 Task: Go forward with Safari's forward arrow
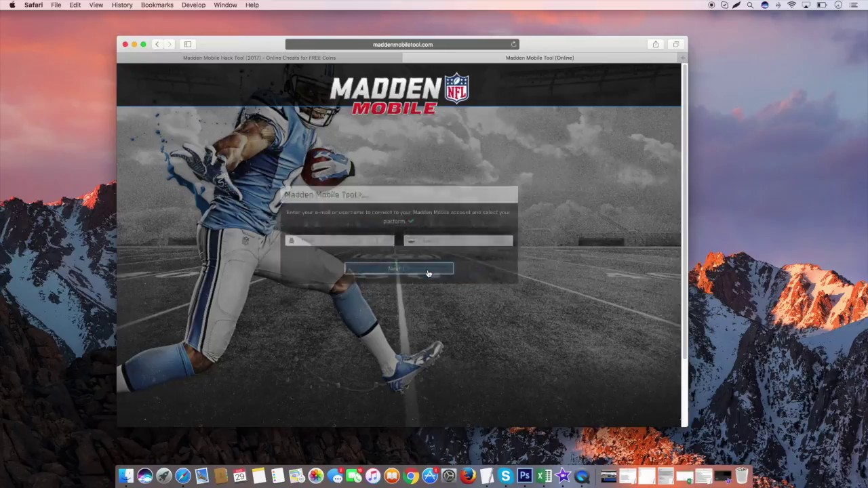[x=170, y=44]
